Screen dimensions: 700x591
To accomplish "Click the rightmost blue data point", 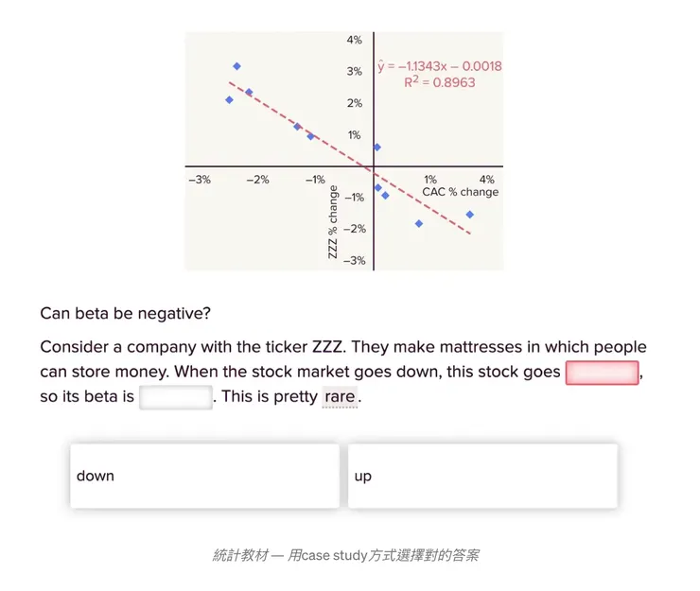I will [469, 215].
